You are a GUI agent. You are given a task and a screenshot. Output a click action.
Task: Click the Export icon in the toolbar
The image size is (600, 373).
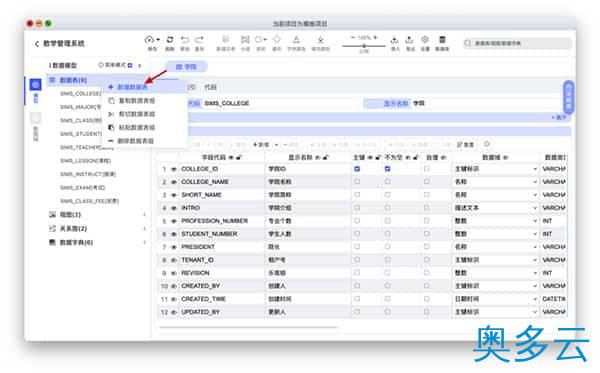click(409, 39)
